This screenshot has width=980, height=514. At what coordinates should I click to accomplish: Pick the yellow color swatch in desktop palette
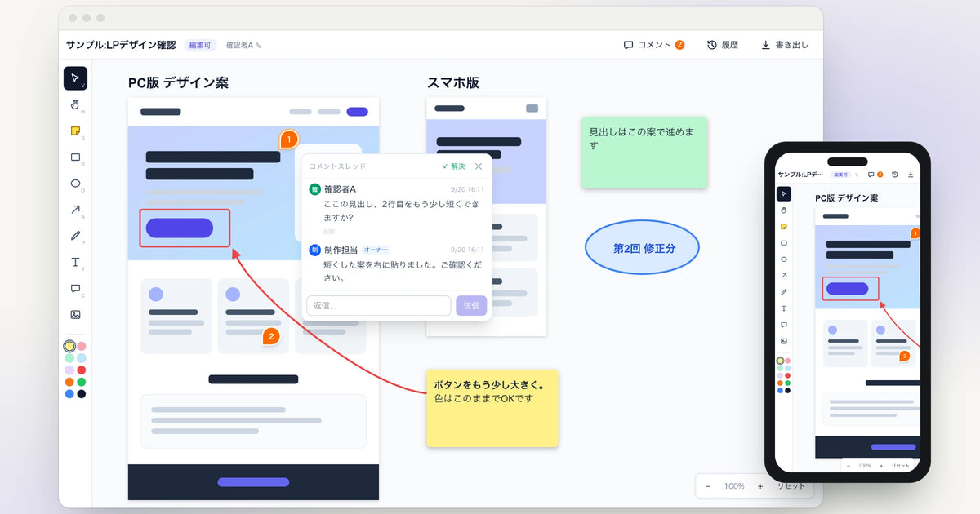click(x=69, y=346)
